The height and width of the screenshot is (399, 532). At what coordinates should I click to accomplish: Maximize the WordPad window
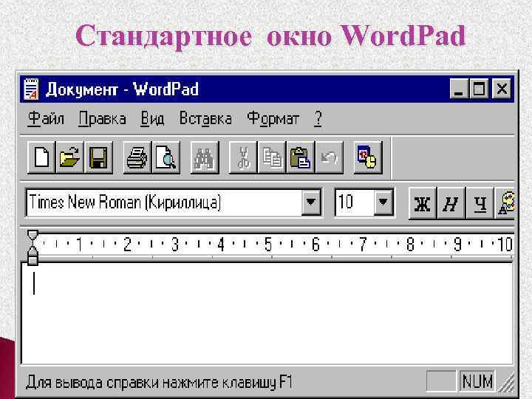[479, 89]
